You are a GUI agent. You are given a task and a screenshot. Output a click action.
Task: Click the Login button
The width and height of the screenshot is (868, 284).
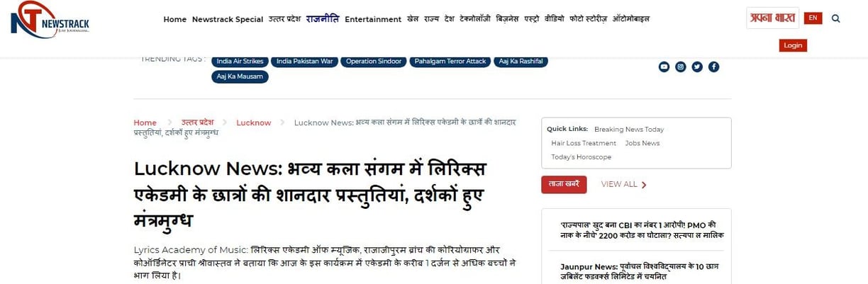pyautogui.click(x=793, y=45)
